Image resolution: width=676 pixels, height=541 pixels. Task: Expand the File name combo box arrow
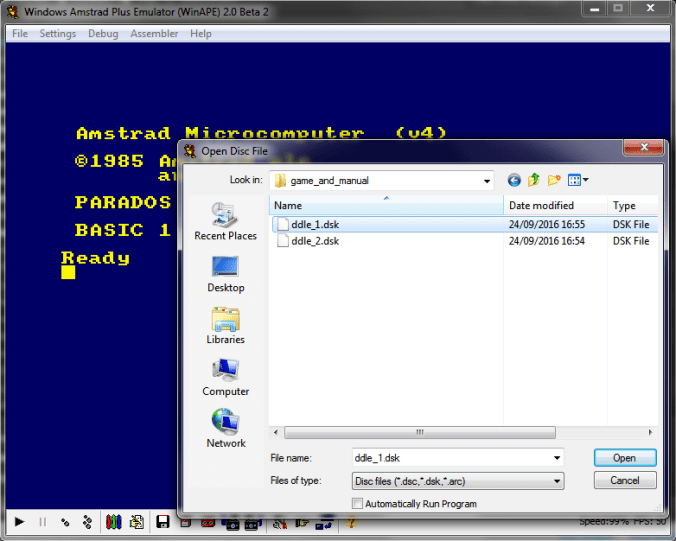[557, 458]
